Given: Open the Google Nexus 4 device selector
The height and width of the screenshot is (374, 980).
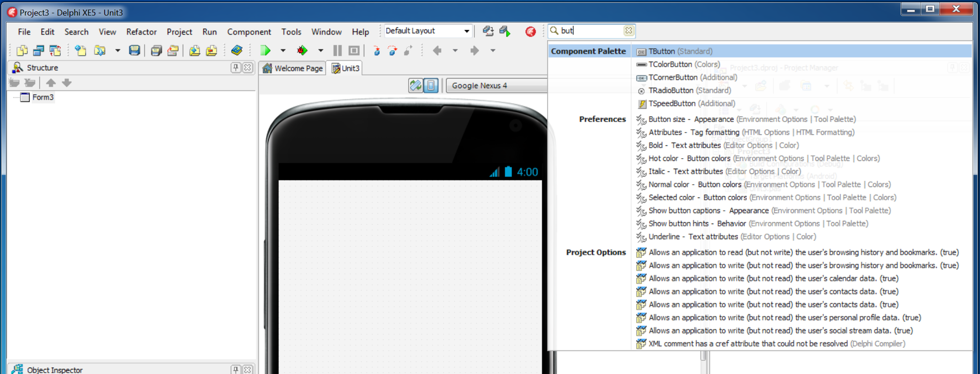Looking at the screenshot, I should coord(497,85).
